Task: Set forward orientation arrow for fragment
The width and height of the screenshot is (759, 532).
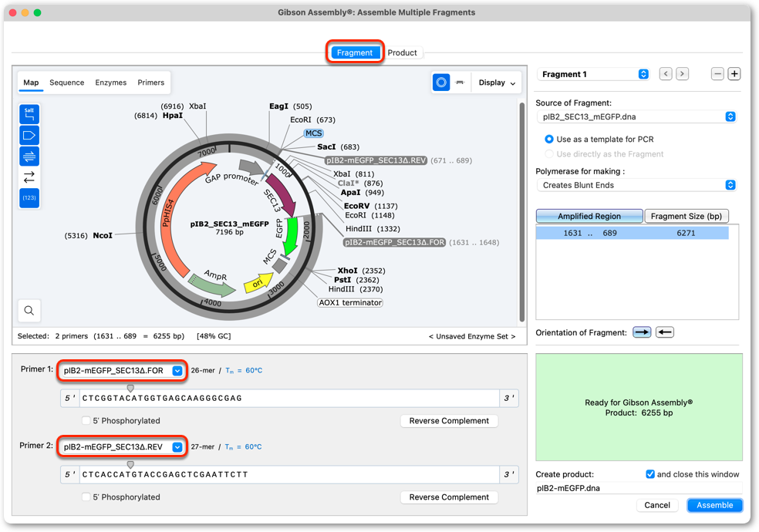Action: tap(642, 332)
